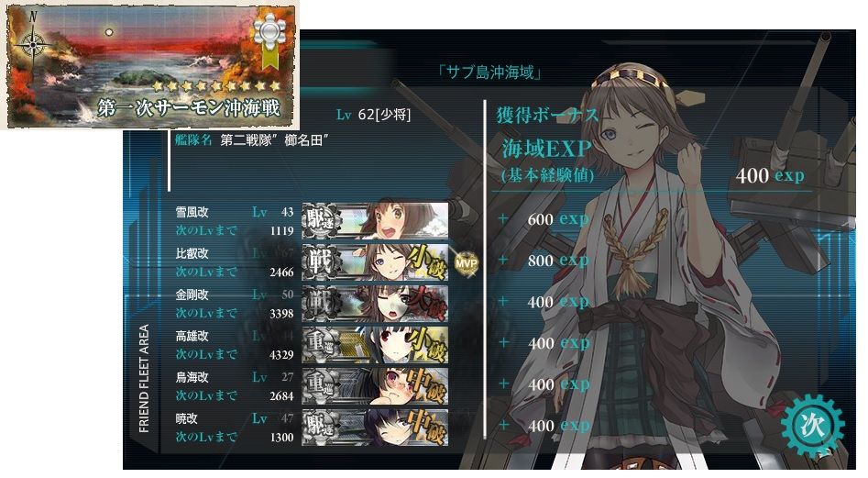The height and width of the screenshot is (478, 868).
Task: Click the 中破 damage stamp on 暁改
Action: pos(427,428)
